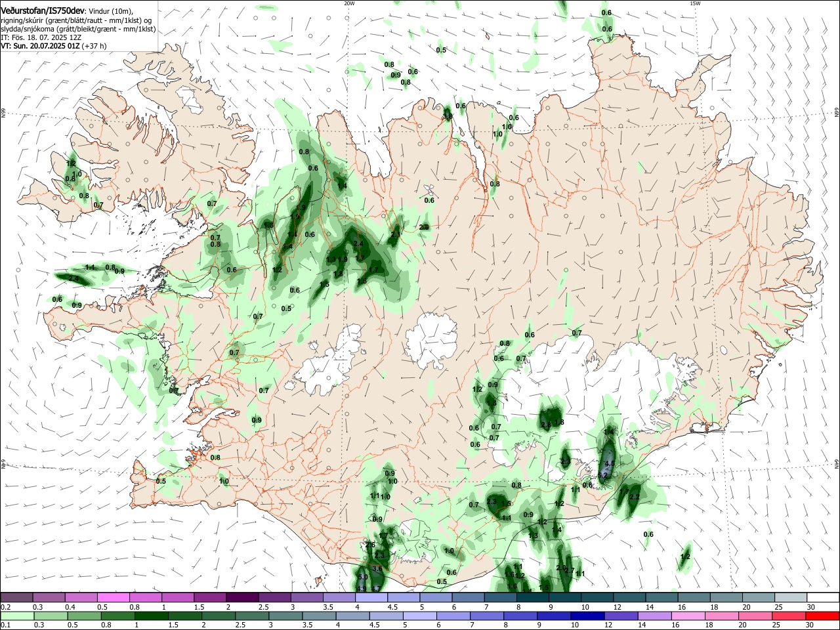Click the 'VT: Sun. 20.07.2025 01Z' valid time

(x=41, y=46)
